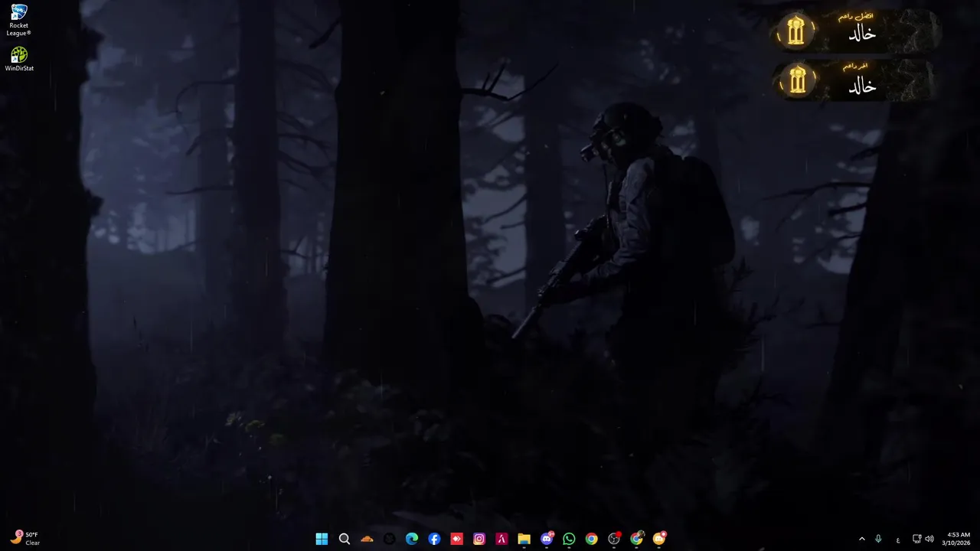
Task: Open volume speaker tray icon
Action: tap(929, 539)
